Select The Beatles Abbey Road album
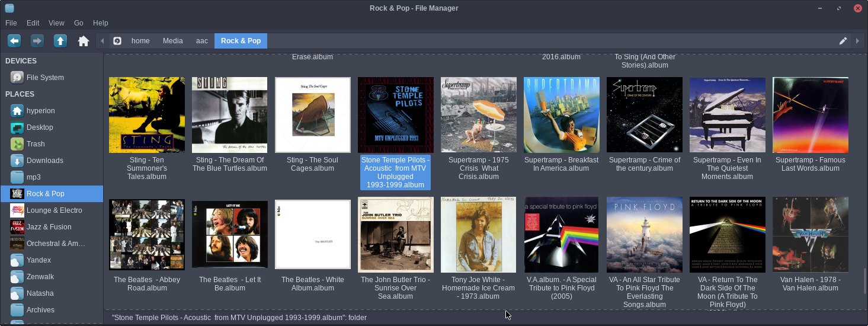This screenshot has height=326, width=868. [146, 235]
